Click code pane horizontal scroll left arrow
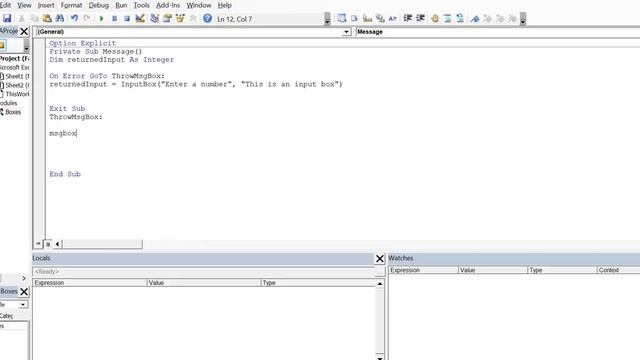This screenshot has width=640, height=360. (x=58, y=244)
